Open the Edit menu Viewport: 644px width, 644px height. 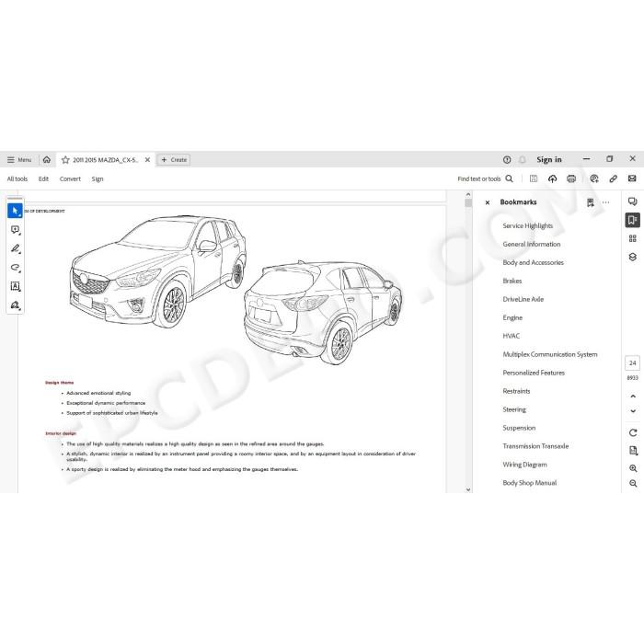click(x=43, y=179)
